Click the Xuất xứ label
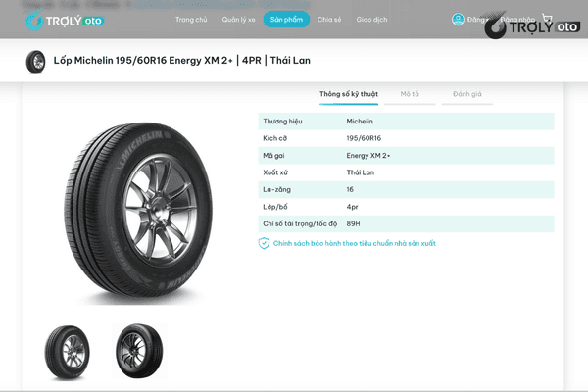This screenshot has height=392, width=588. [x=275, y=172]
